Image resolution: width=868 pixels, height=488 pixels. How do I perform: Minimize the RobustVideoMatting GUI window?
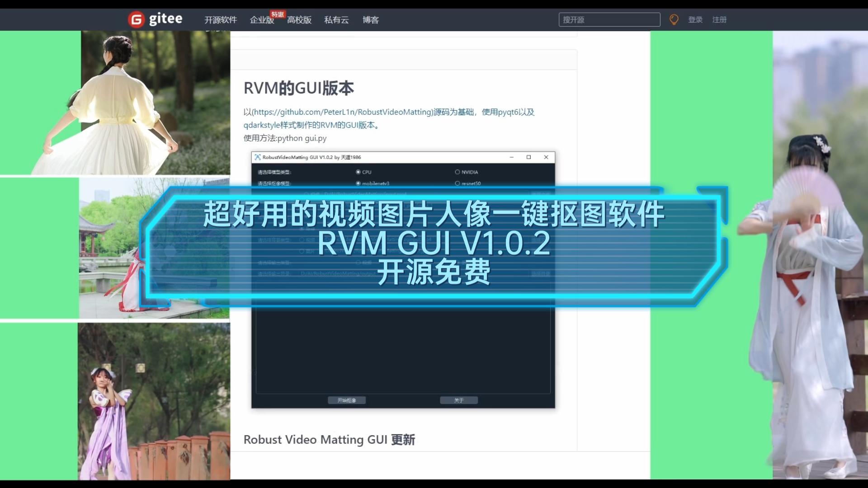pos(512,157)
